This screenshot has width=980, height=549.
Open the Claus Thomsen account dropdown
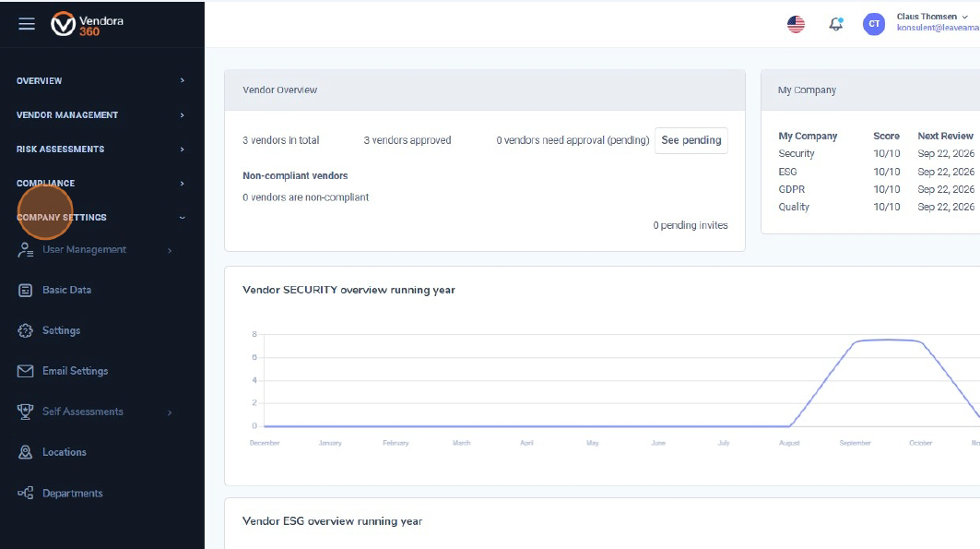click(x=930, y=16)
